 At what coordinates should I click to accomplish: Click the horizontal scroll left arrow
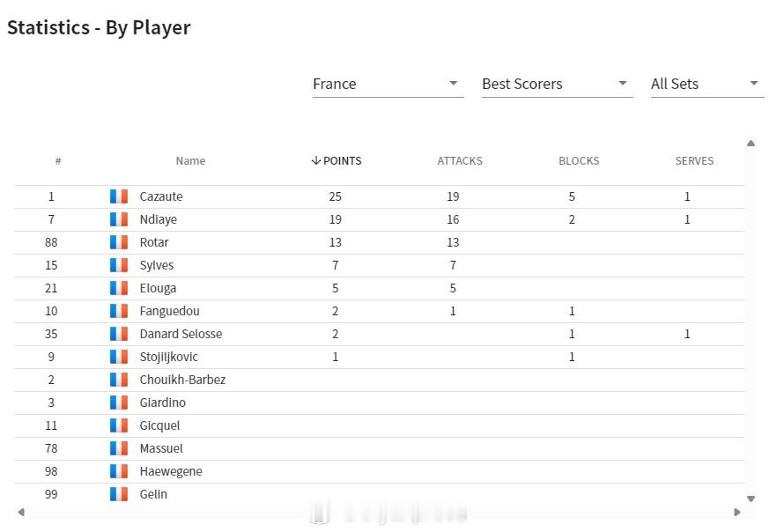click(21, 512)
